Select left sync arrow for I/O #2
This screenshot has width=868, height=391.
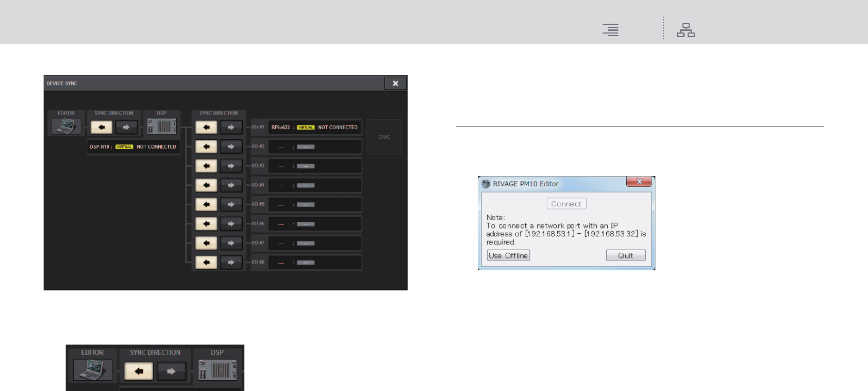pos(206,146)
